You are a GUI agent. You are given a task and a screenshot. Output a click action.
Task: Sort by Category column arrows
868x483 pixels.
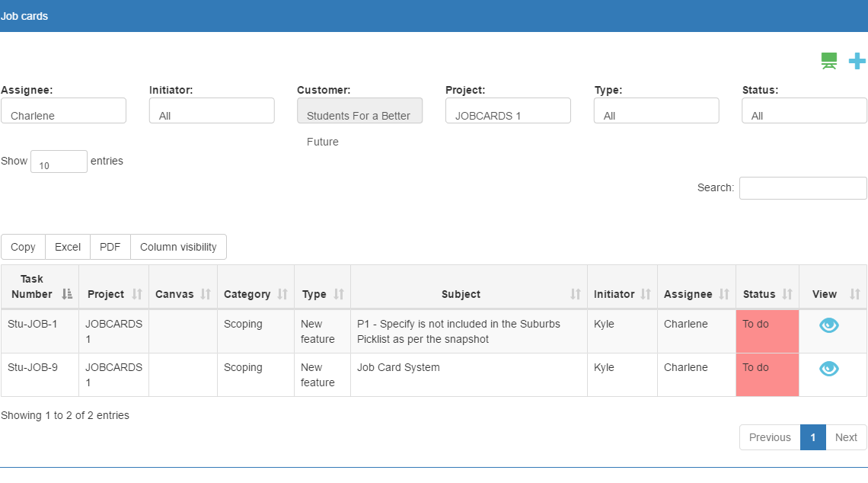coord(282,294)
